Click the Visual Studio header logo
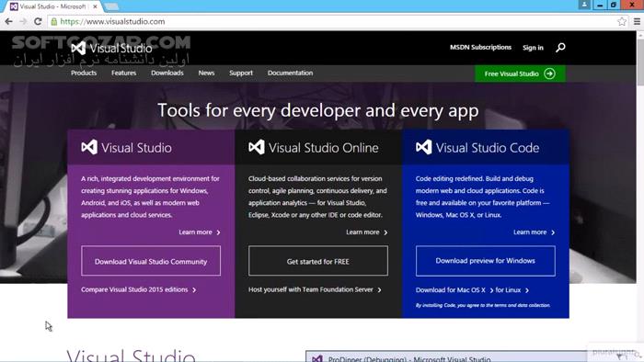 (111, 49)
